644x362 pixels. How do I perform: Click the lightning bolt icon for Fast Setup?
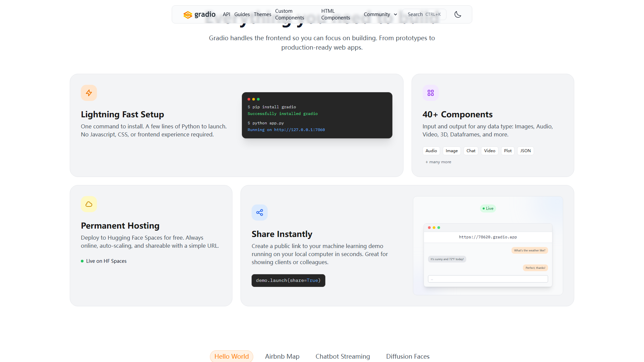[x=89, y=93]
